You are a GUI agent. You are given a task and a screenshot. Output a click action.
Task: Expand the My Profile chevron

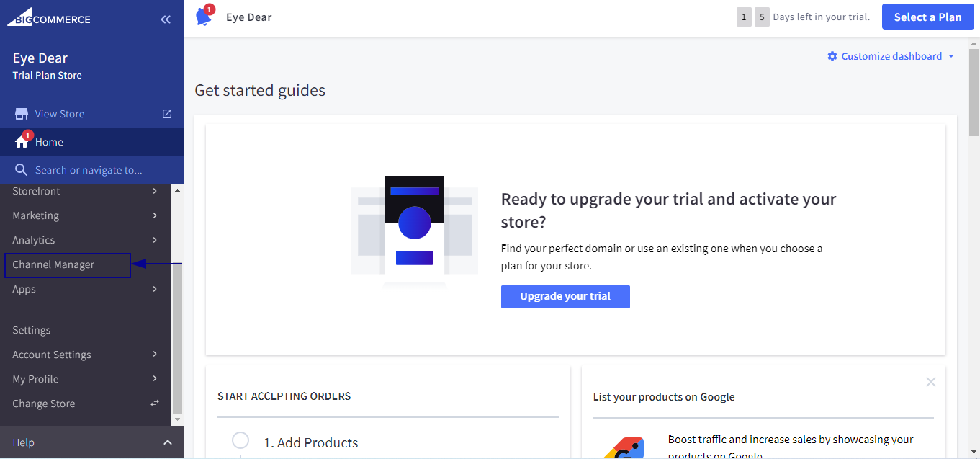coord(155,379)
